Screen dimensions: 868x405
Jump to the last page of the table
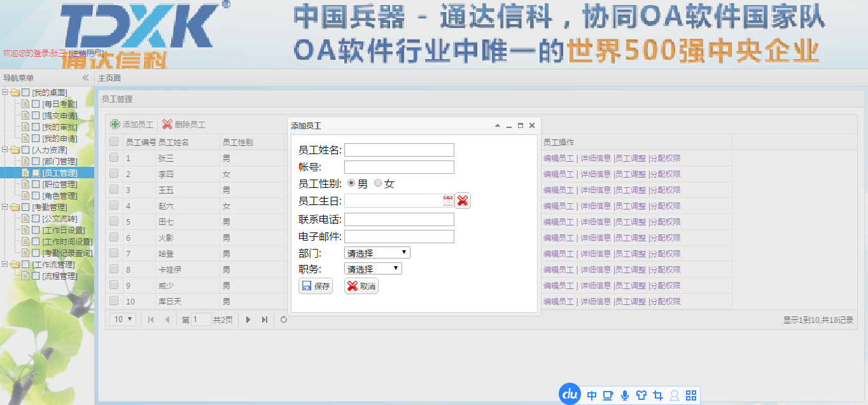tap(265, 320)
